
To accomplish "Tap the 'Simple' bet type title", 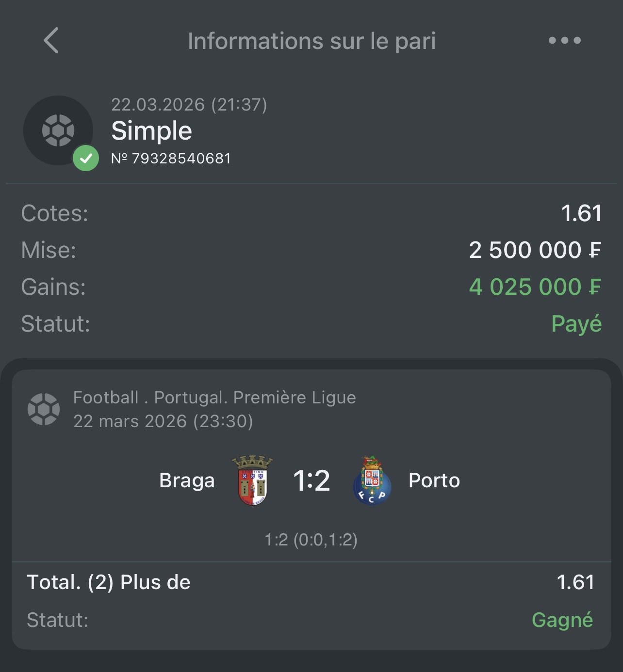I will (151, 131).
